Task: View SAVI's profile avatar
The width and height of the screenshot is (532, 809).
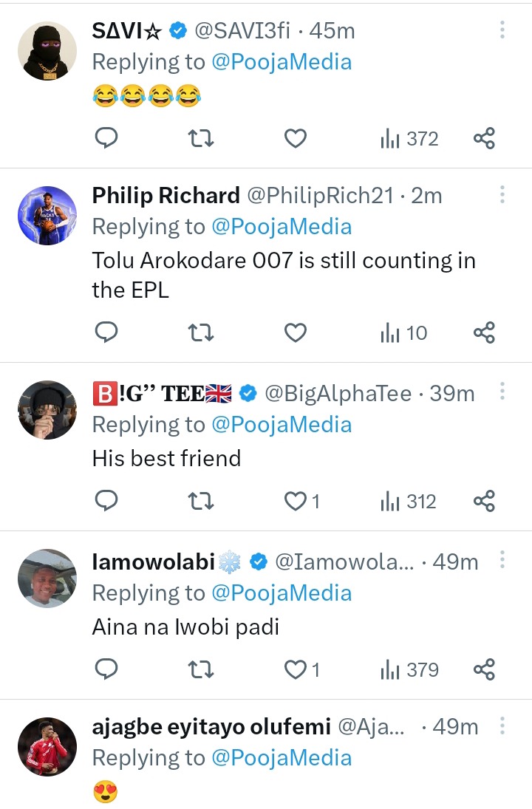Action: 47,50
